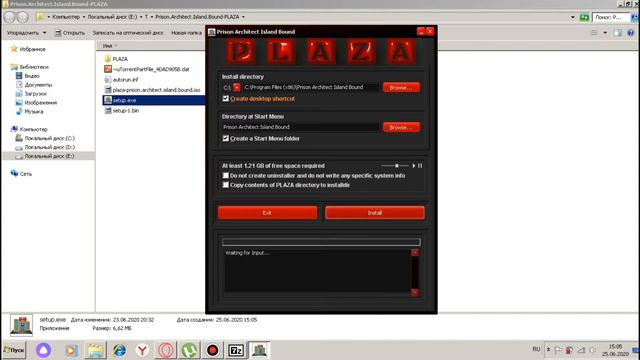The width and height of the screenshot is (640, 360).
Task: Click Открыть in Explorer toolbar
Action: [x=70, y=33]
